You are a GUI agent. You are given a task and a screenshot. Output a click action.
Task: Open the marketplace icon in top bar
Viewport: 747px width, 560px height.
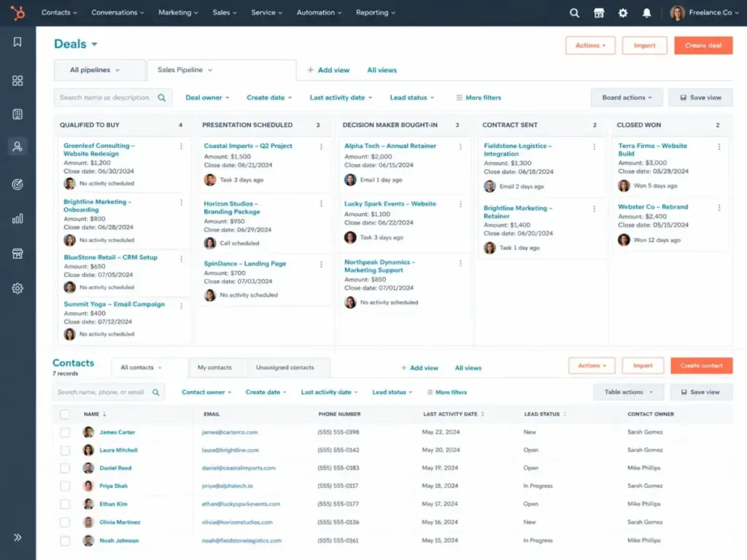(x=599, y=13)
